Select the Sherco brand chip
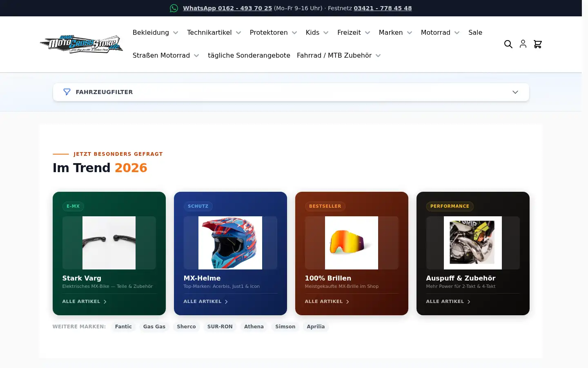 tap(186, 327)
